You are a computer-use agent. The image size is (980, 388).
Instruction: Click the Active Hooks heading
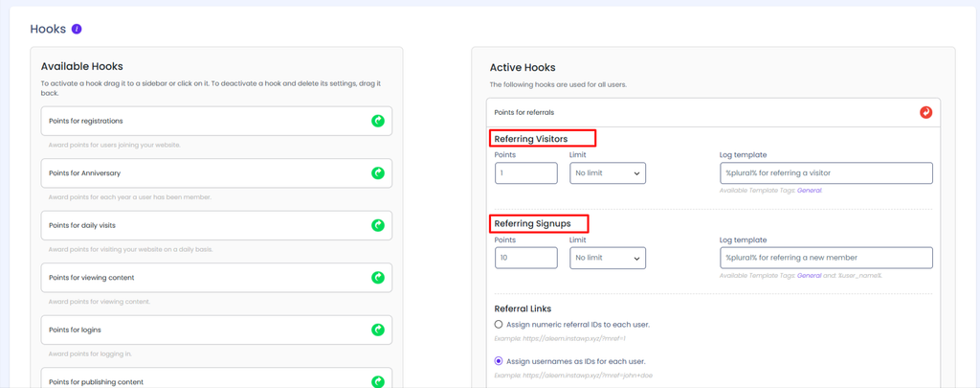tap(523, 68)
